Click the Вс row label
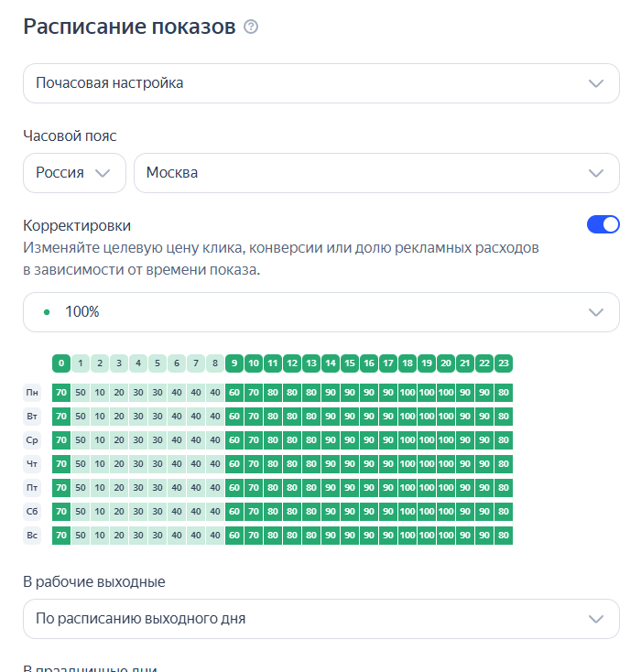The height and width of the screenshot is (672, 641). click(32, 536)
